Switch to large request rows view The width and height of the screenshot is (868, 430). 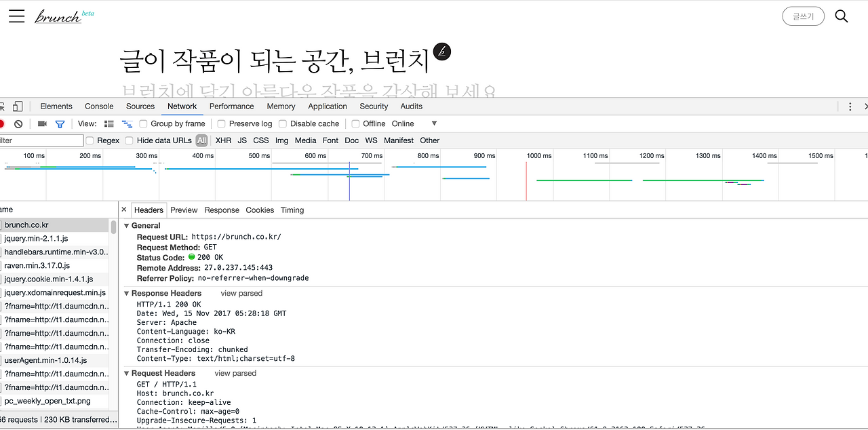(109, 124)
